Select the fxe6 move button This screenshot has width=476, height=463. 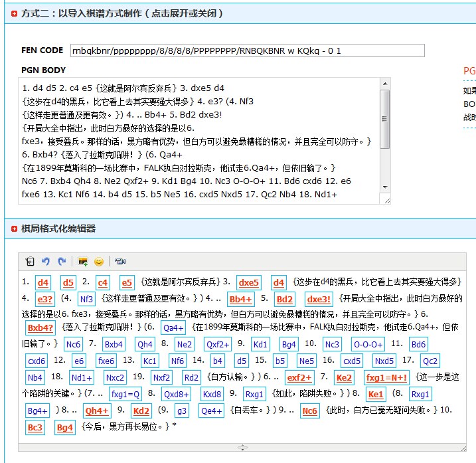click(x=106, y=361)
